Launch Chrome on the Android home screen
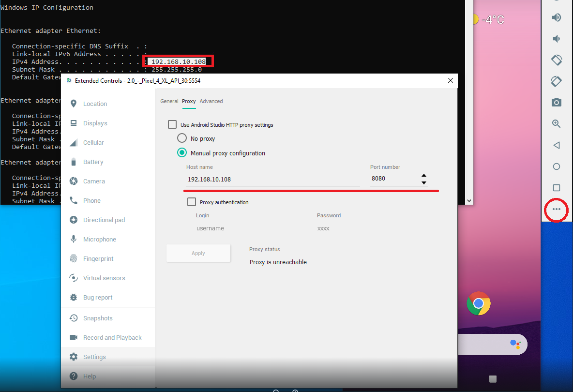This screenshot has height=392, width=573. [478, 303]
